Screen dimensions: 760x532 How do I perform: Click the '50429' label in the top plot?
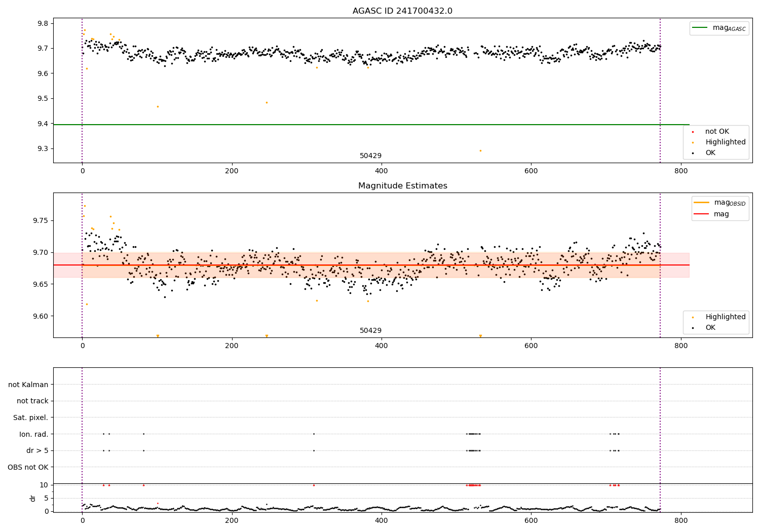click(370, 156)
